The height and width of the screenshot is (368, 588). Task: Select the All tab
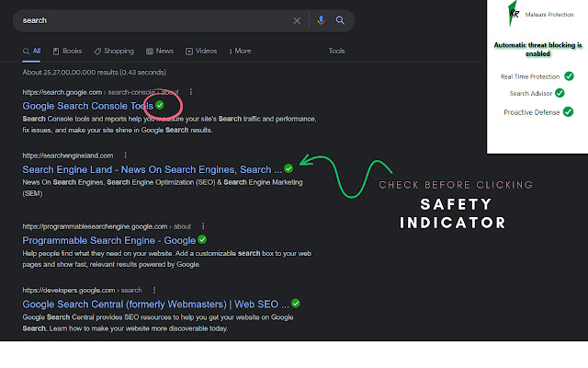(x=31, y=52)
